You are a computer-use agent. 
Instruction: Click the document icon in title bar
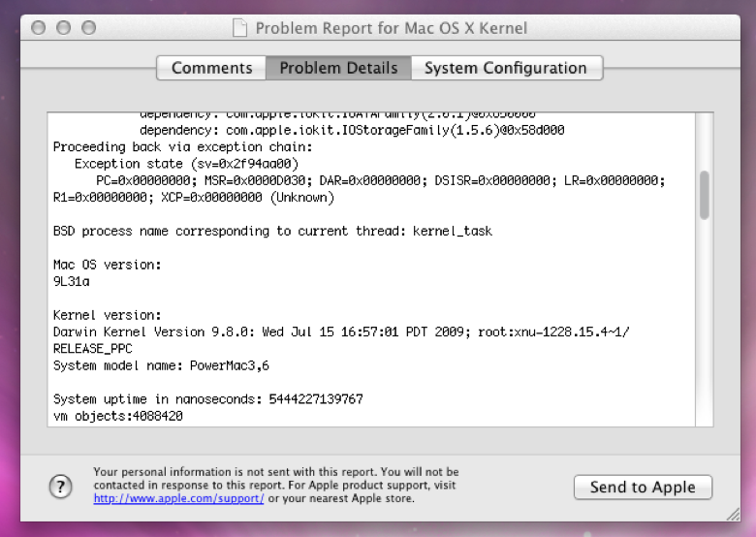(239, 28)
